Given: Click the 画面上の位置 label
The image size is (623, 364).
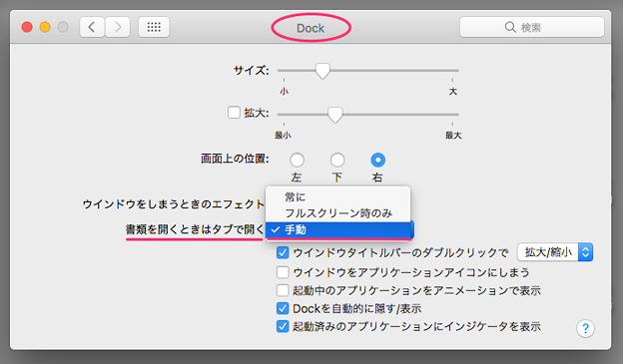Looking at the screenshot, I should click(x=235, y=159).
